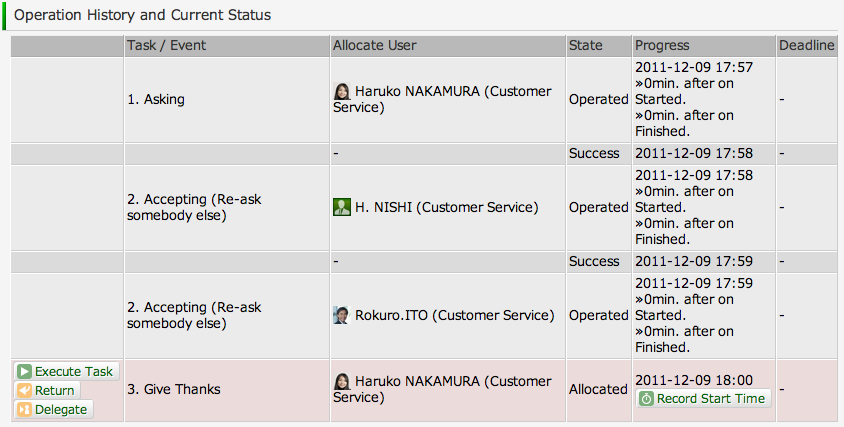The image size is (844, 427).
Task: Select the '1. Asking' task cell
Action: [x=156, y=99]
